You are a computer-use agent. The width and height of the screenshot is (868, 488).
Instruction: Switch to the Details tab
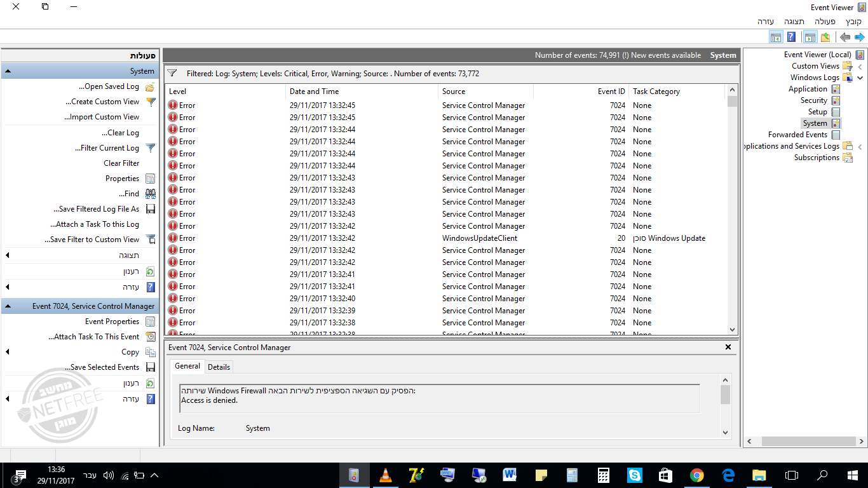(219, 367)
